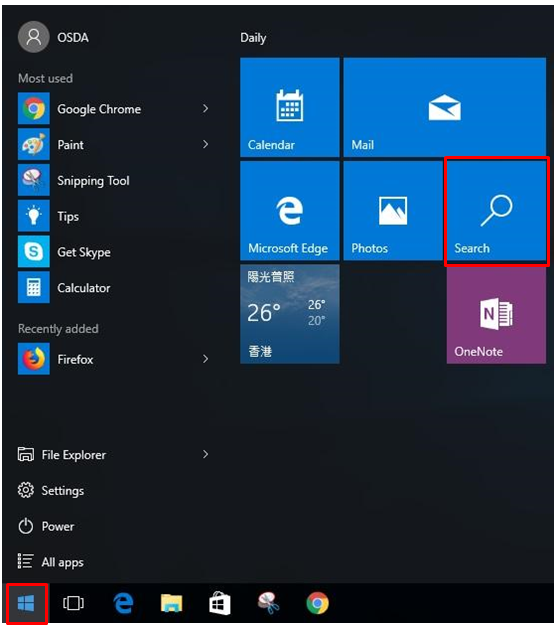Click the Search tile
Screen dimensions: 558x625
[x=497, y=211]
